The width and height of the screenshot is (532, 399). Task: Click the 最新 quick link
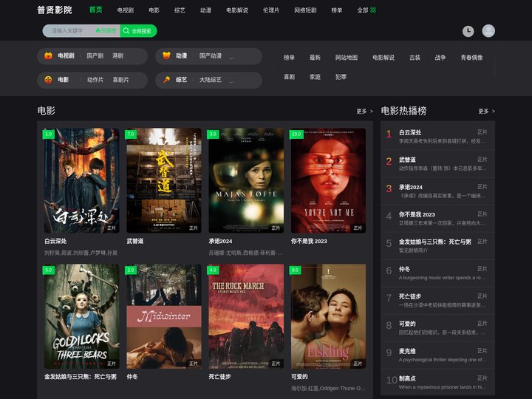coord(315,58)
